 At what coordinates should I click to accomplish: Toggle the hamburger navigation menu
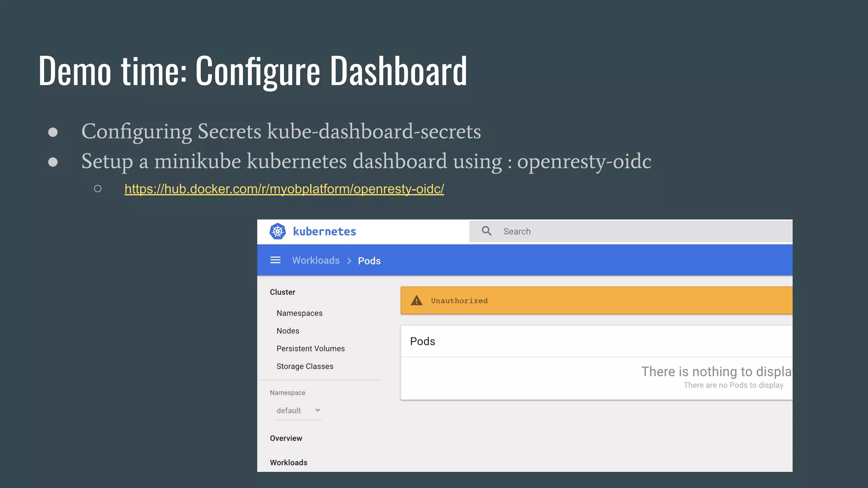pyautogui.click(x=275, y=260)
